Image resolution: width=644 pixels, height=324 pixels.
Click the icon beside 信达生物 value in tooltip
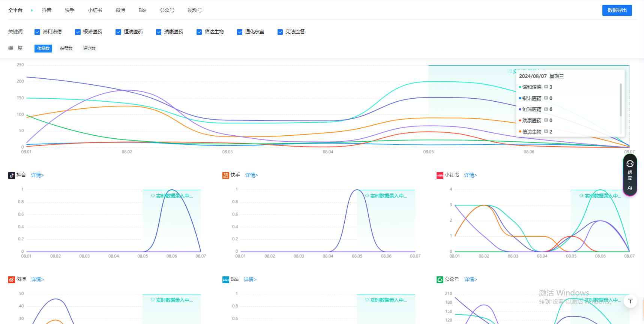click(546, 131)
